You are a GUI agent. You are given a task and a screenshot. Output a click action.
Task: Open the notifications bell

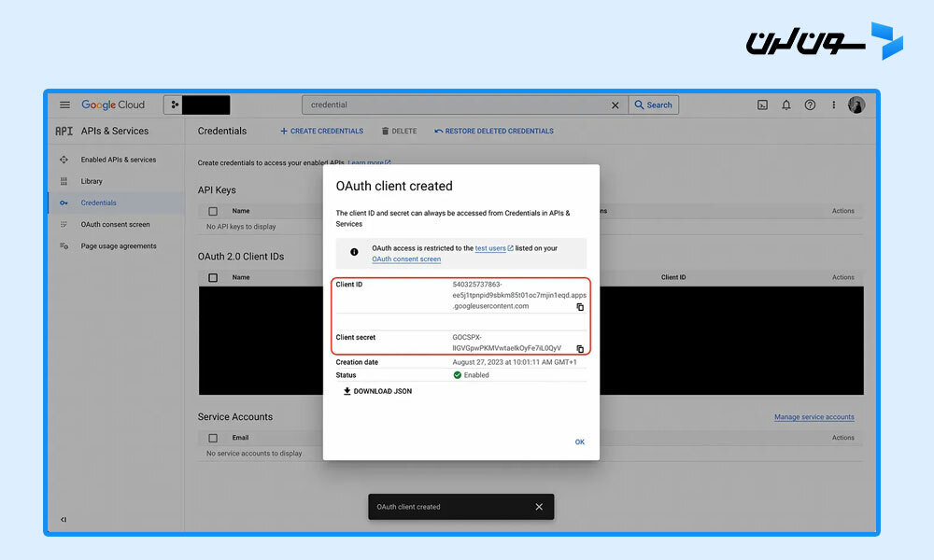[786, 105]
